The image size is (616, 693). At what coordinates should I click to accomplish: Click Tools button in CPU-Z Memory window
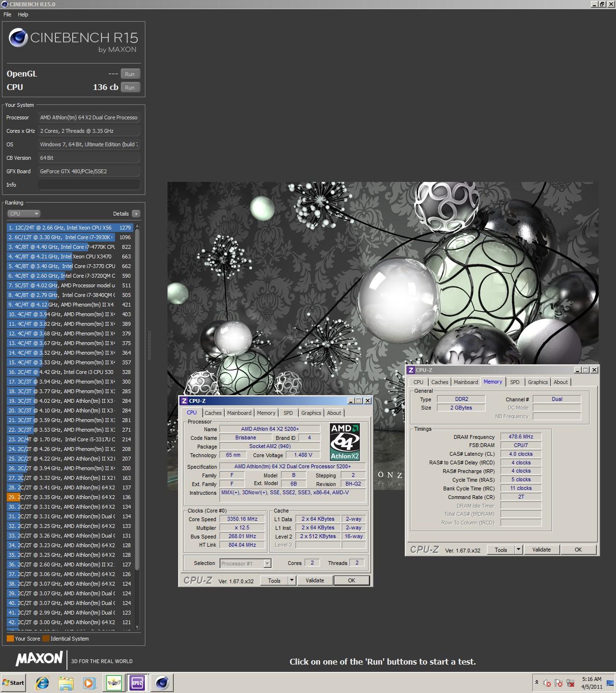pyautogui.click(x=501, y=550)
